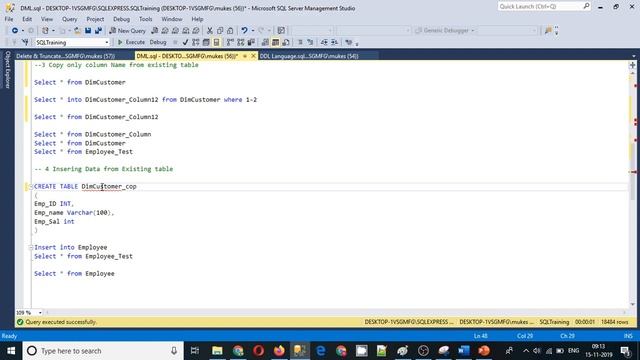
Task: Toggle Include Client Statistics
Action: [x=251, y=42]
